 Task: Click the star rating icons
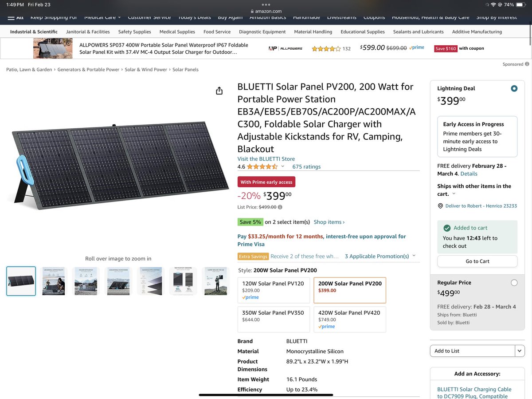[262, 167]
